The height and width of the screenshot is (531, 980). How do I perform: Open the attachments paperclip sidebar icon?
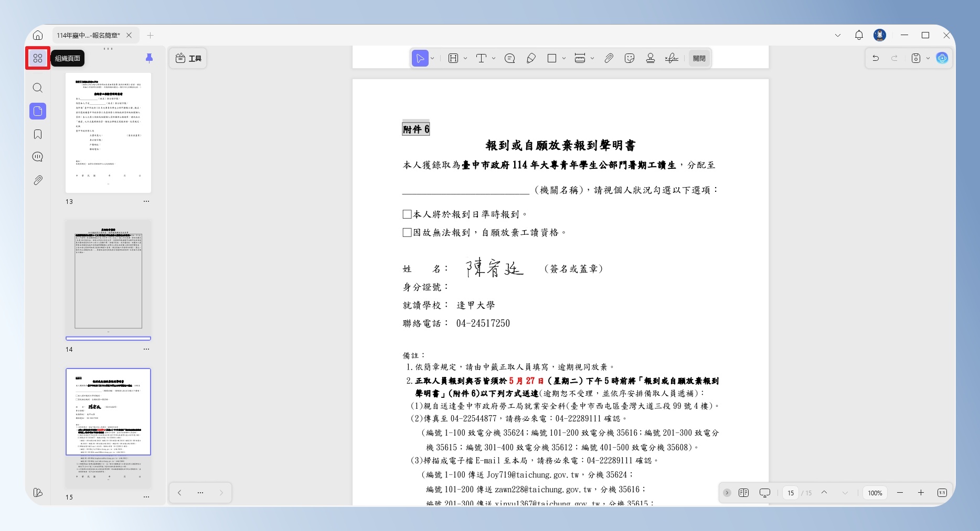38,180
